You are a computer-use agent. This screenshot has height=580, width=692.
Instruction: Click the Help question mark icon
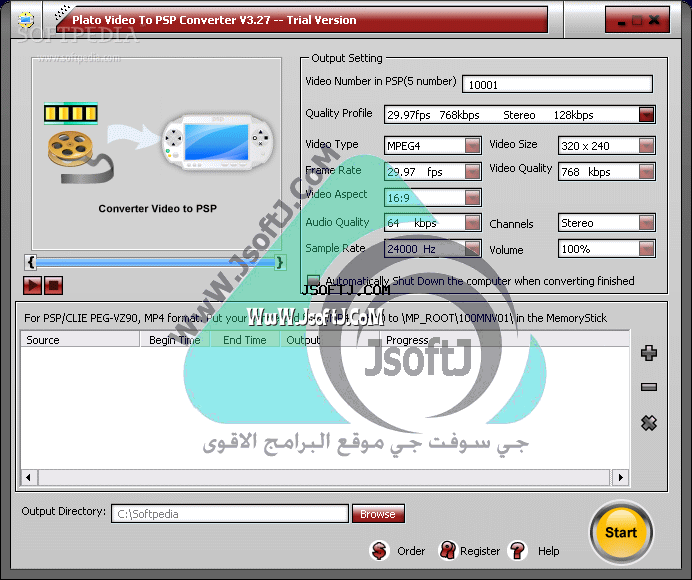click(x=517, y=550)
